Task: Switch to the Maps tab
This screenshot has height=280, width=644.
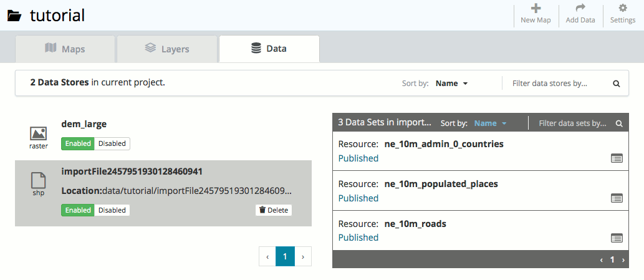Action: [x=65, y=49]
